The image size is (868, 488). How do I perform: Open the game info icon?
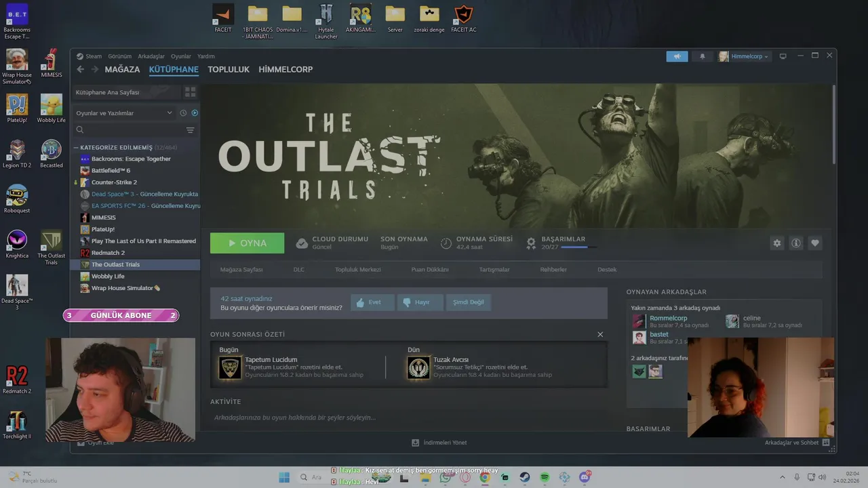(x=796, y=243)
